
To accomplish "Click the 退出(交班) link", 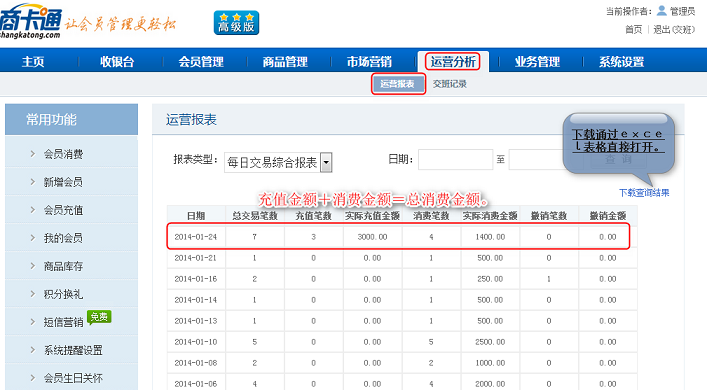I will (x=674, y=30).
